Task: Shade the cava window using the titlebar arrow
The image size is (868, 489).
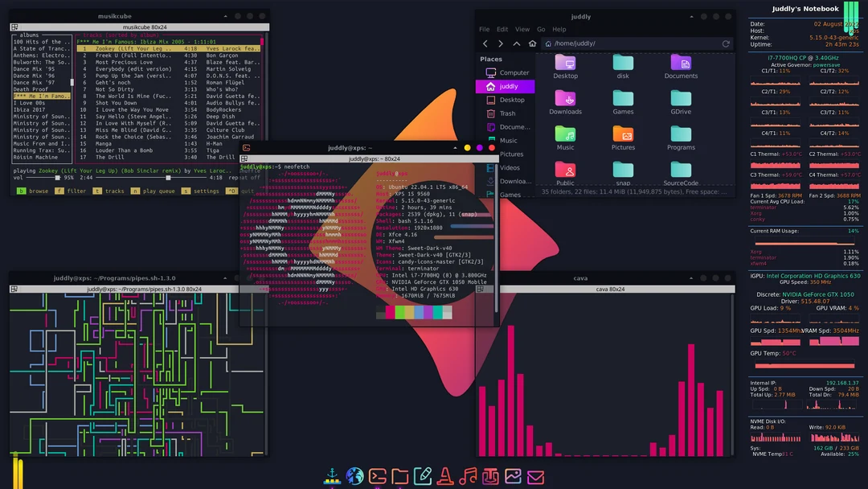Action: coord(691,279)
